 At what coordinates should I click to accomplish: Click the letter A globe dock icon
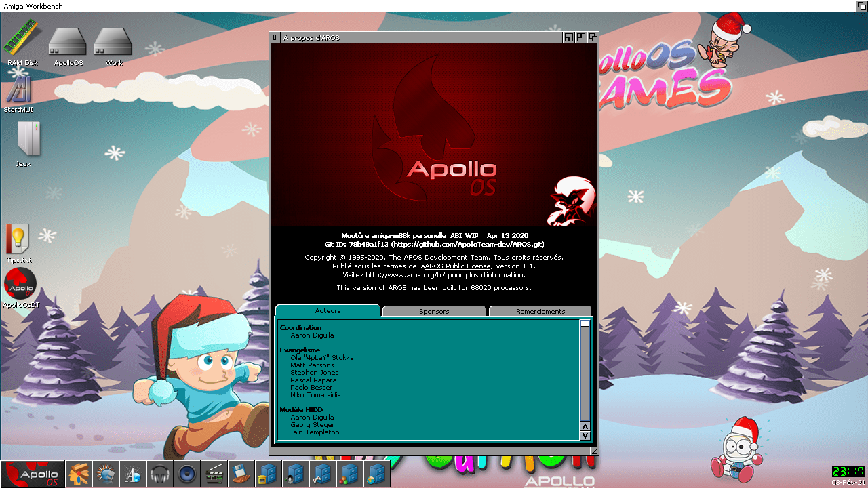pyautogui.click(x=133, y=474)
